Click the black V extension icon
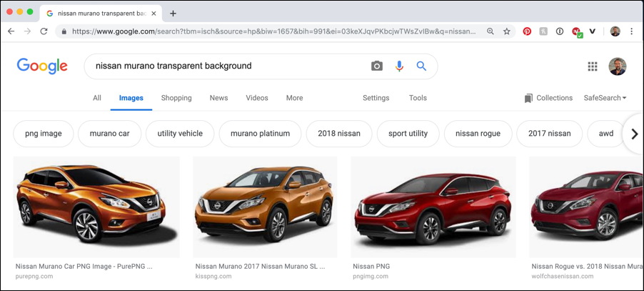644x291 pixels. [593, 31]
